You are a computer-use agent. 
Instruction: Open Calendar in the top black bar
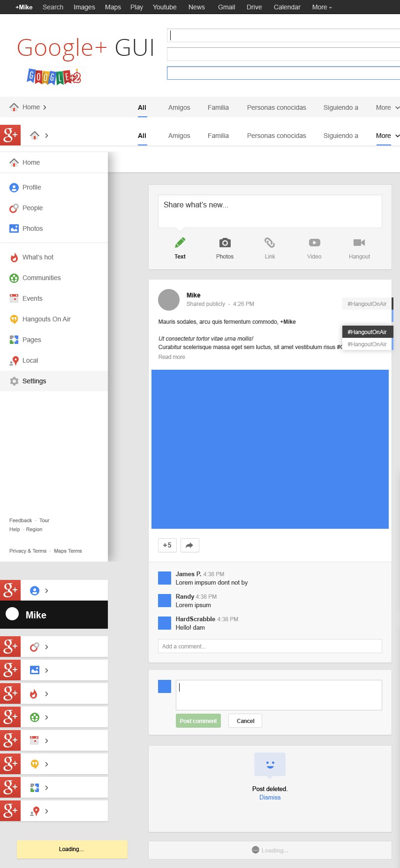(x=287, y=7)
